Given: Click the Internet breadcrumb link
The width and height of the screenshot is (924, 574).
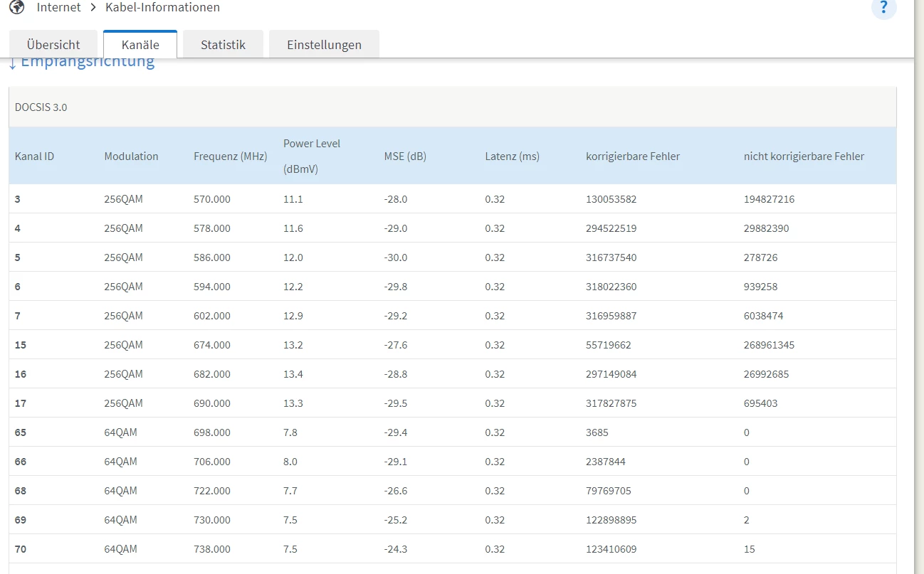Looking at the screenshot, I should [59, 7].
